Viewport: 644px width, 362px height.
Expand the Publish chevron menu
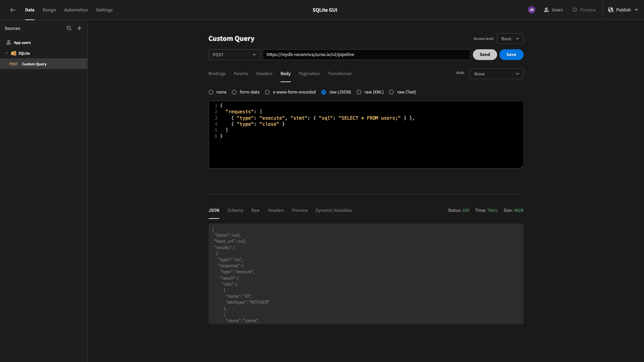(636, 10)
